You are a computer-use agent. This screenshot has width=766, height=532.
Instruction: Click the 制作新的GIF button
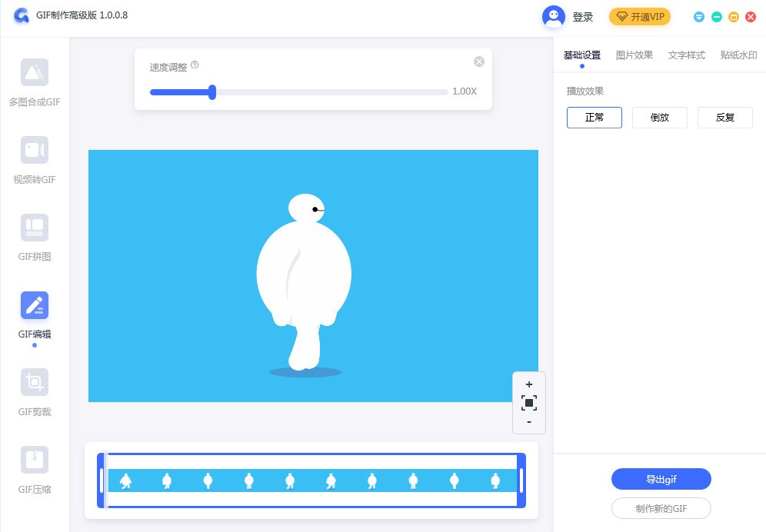661,508
